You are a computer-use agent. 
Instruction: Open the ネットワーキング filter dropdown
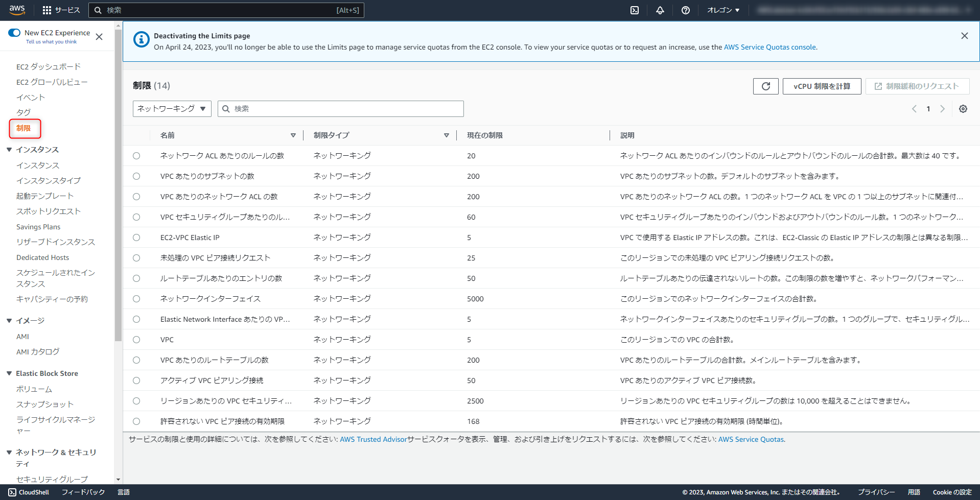coord(172,108)
